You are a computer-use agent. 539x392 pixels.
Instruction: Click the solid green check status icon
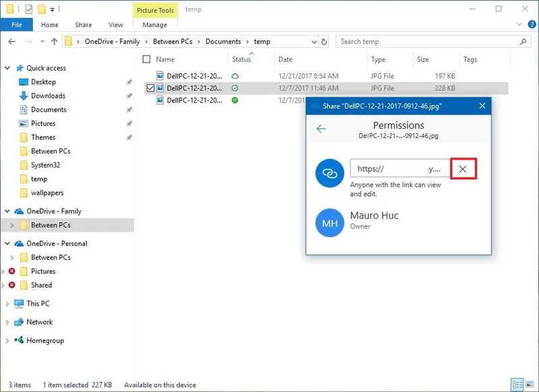pyautogui.click(x=234, y=100)
